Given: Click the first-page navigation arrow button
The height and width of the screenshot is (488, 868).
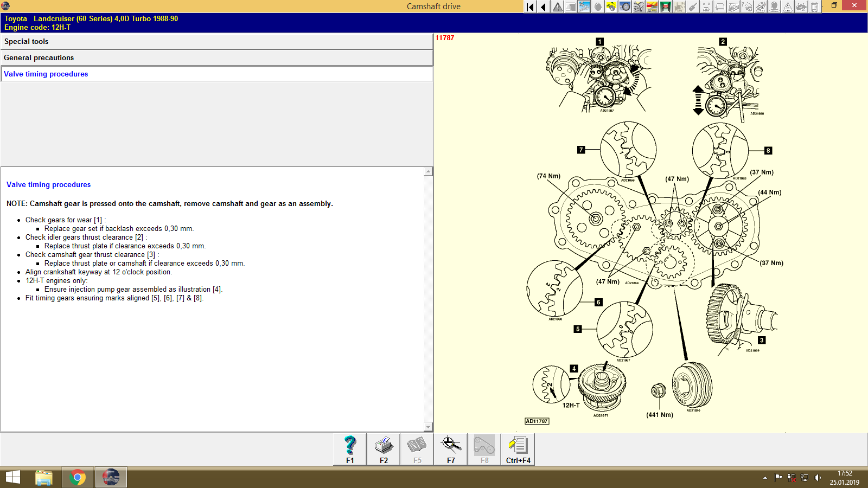Looking at the screenshot, I should [x=529, y=6].
